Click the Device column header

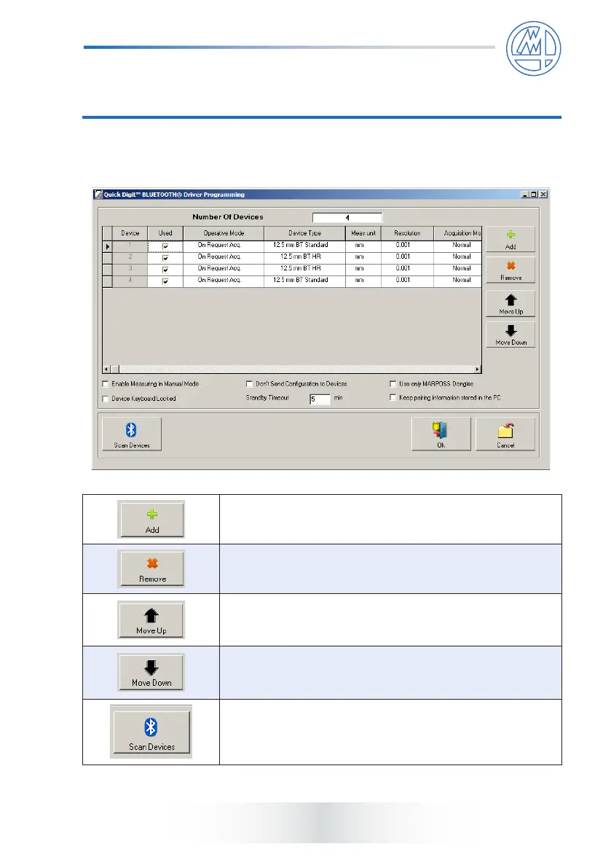point(130,233)
